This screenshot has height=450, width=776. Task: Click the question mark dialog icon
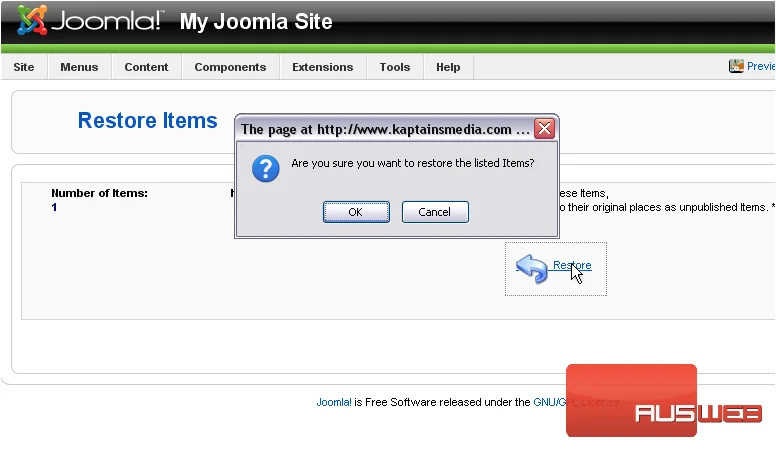pyautogui.click(x=266, y=169)
